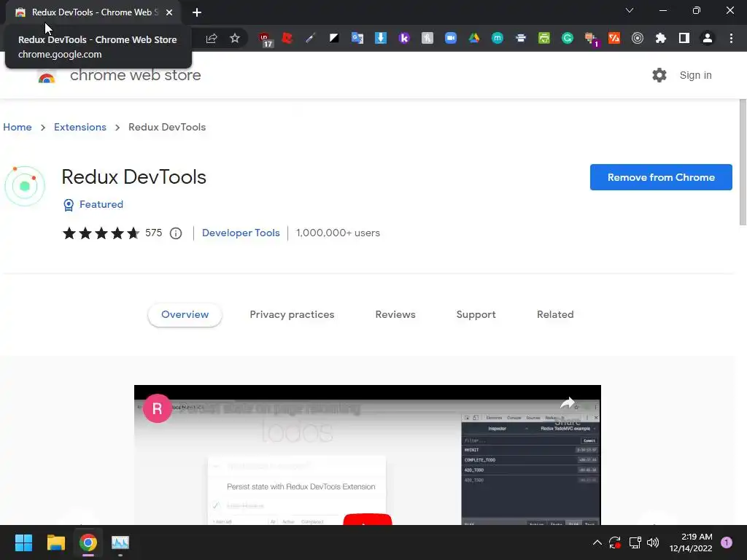Open the orange code slash extension icon

pos(614,38)
